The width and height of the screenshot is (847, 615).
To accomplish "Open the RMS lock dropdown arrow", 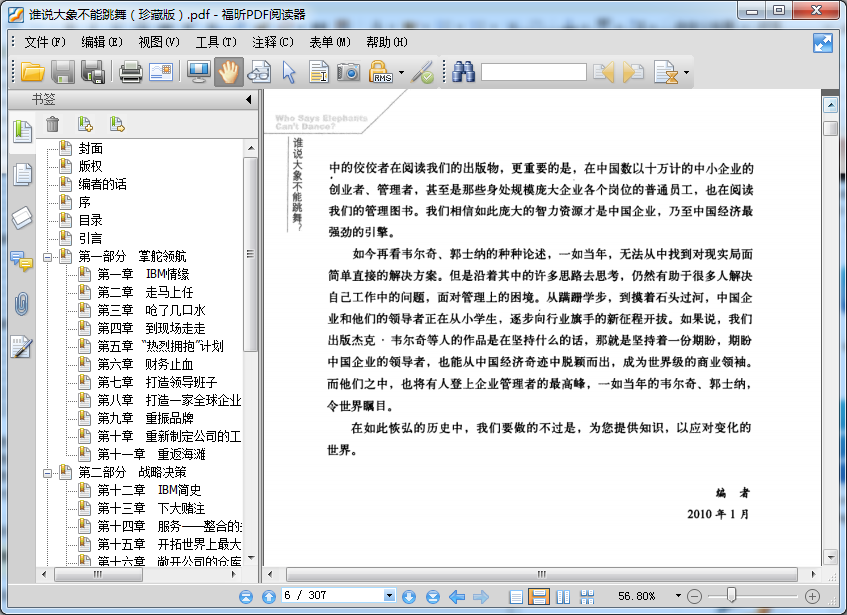I will pos(401,72).
